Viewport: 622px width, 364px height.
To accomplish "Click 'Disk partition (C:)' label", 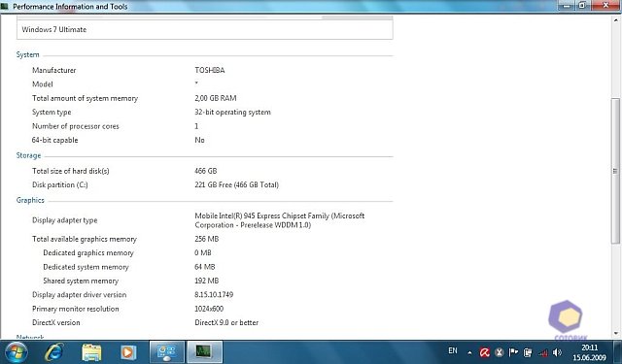I will click(60, 184).
